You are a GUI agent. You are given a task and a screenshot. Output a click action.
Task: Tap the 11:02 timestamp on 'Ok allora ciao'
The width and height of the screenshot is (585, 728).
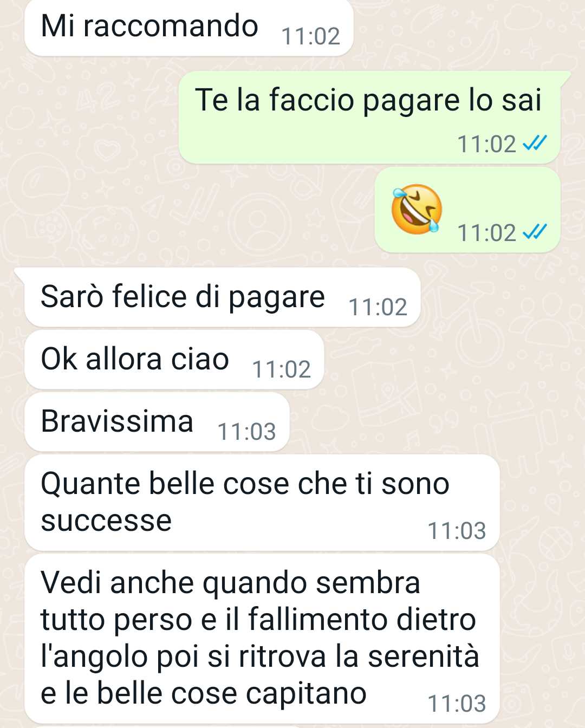click(282, 369)
